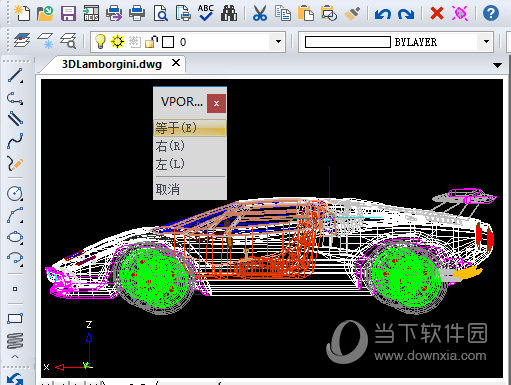Toggle the layer lightbulb on/off
This screenshot has width=511, height=385.
tap(100, 42)
